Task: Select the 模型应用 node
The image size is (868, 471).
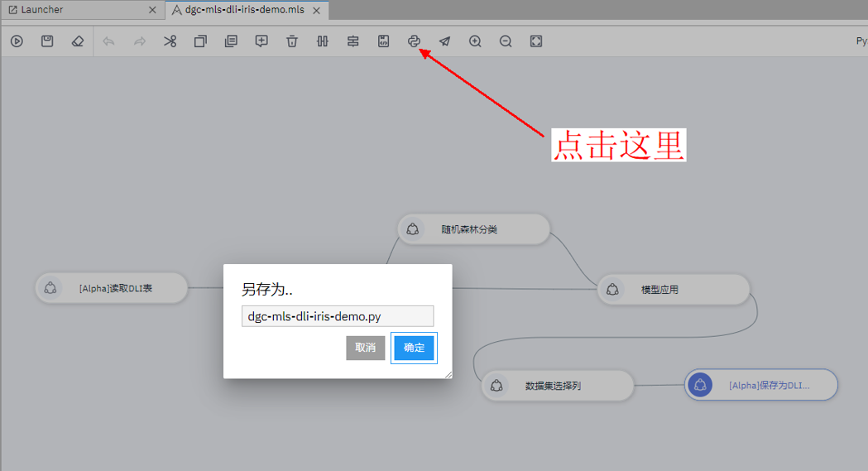Action: 674,289
